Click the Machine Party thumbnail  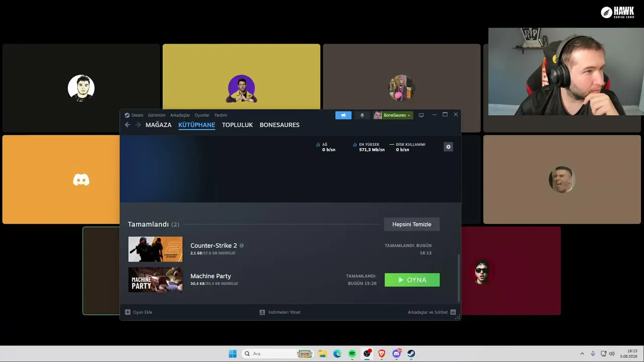click(x=155, y=280)
